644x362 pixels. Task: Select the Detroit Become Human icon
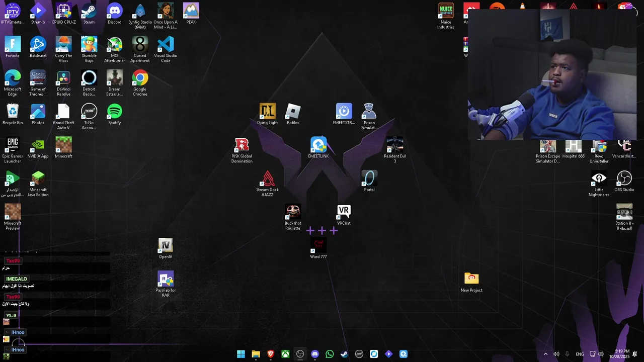pos(89,83)
